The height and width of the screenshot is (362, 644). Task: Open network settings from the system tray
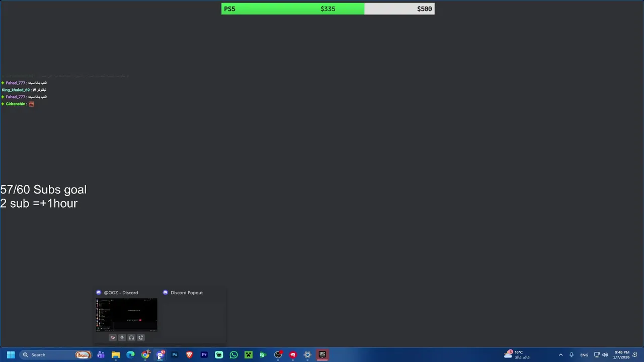click(x=597, y=355)
